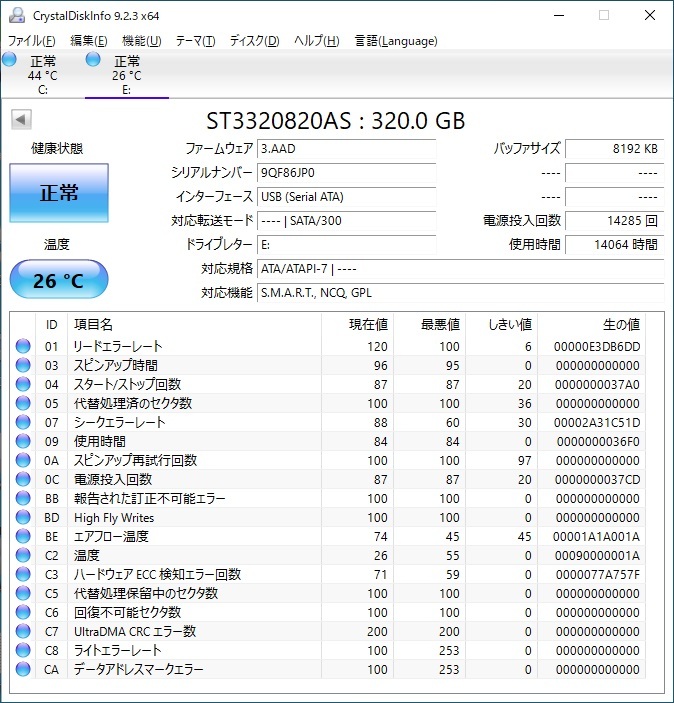Click status orb of ID C6 回復不可能セクタ数

point(23,612)
